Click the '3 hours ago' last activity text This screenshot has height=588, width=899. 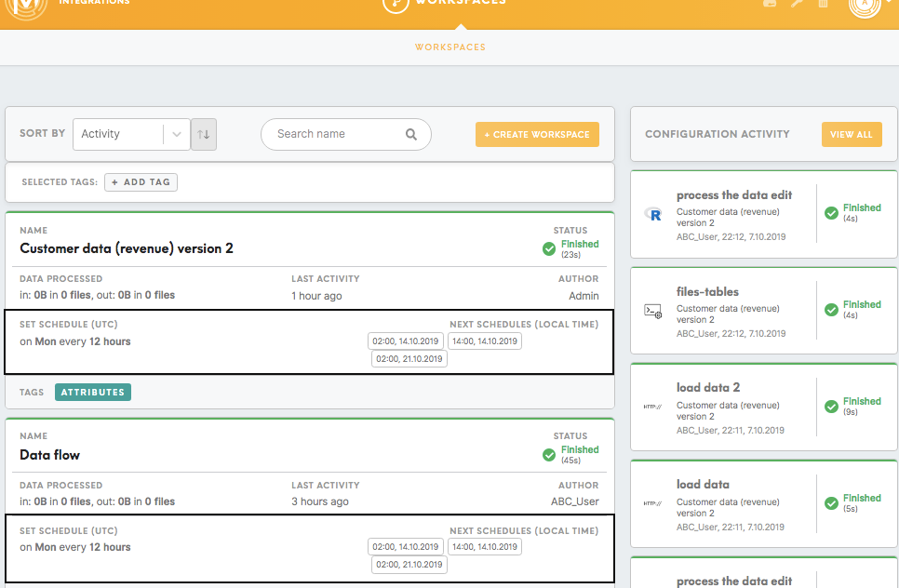coord(320,501)
